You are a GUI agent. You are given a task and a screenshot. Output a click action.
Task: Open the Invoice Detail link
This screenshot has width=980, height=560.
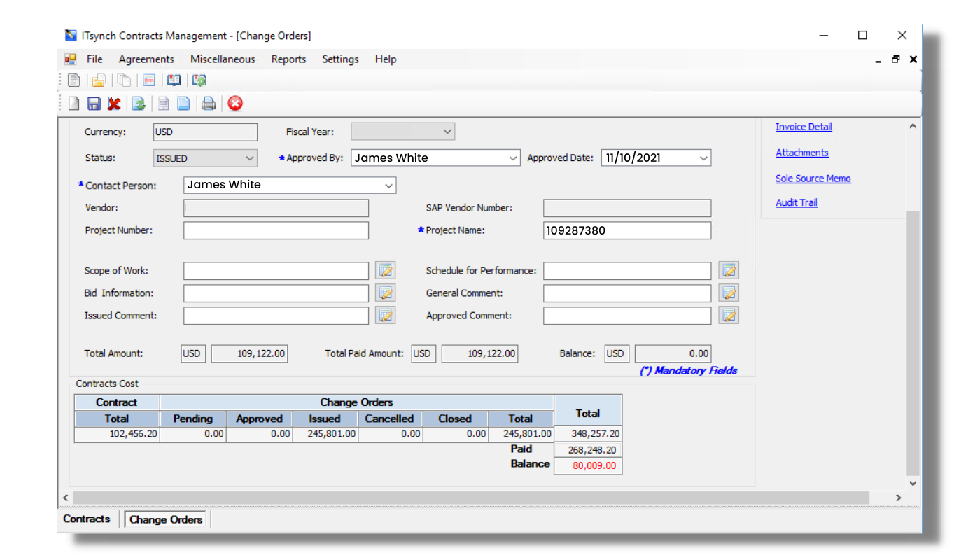804,127
